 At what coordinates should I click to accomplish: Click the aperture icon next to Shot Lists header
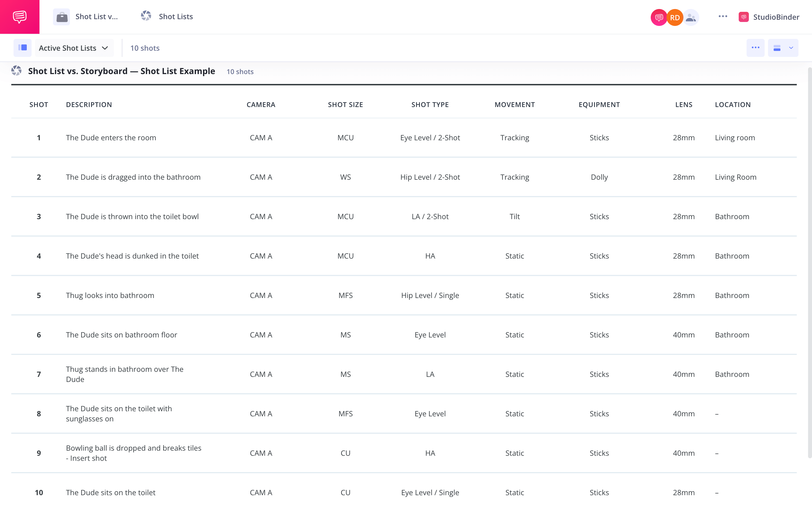click(146, 16)
